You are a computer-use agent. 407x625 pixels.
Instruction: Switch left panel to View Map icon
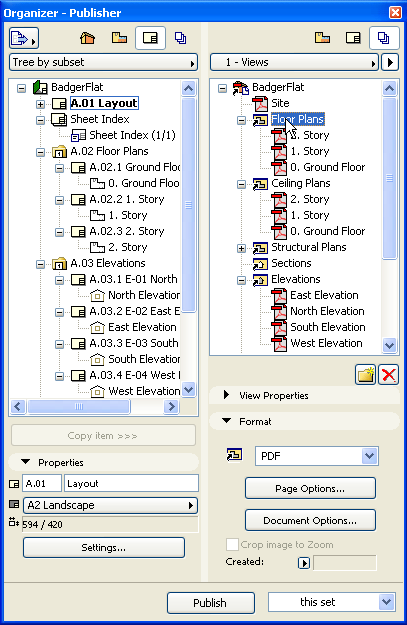coord(119,38)
